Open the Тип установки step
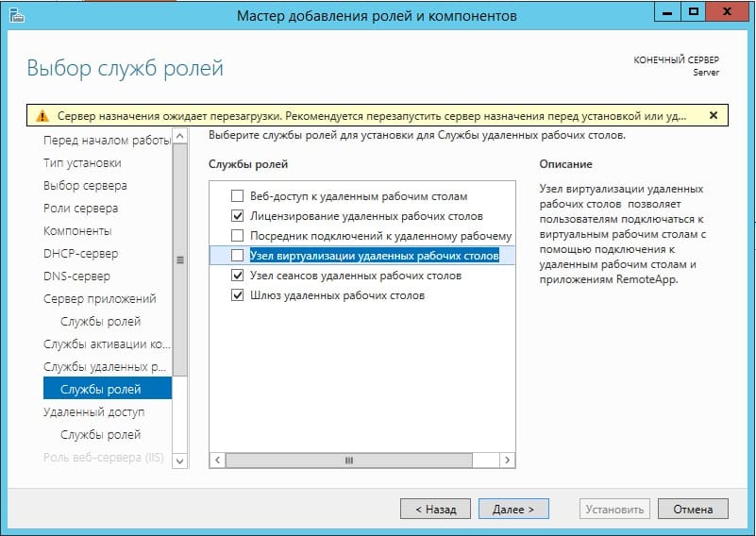The image size is (756, 536). click(82, 163)
